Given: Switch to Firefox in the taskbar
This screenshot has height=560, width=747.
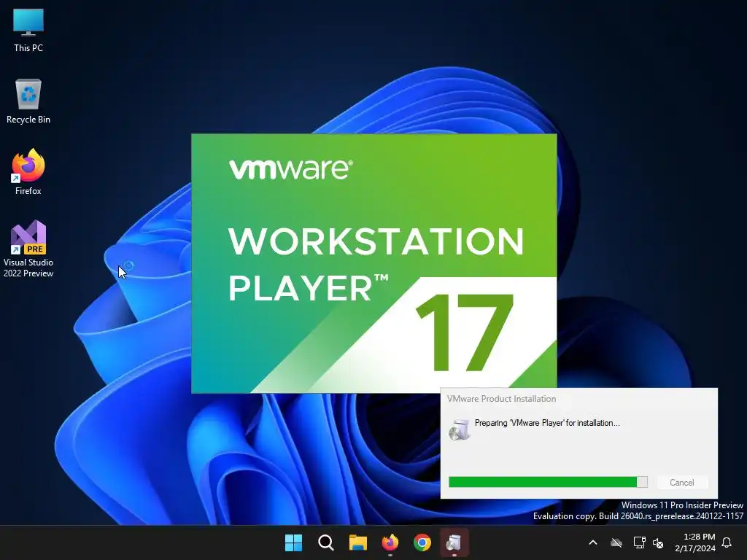Looking at the screenshot, I should (390, 542).
